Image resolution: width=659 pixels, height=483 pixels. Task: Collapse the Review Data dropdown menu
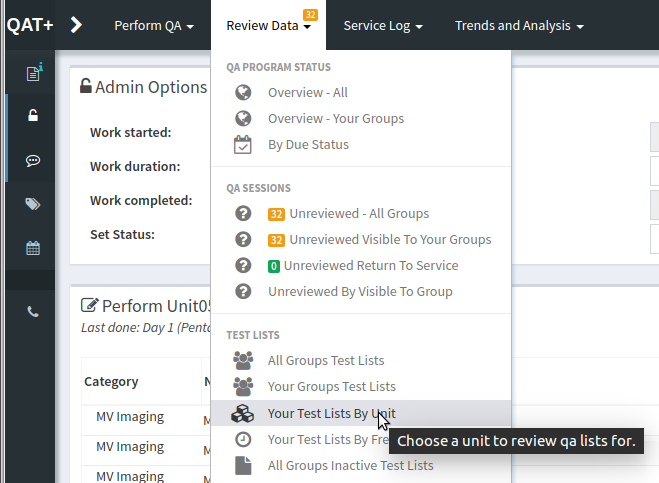click(x=268, y=26)
